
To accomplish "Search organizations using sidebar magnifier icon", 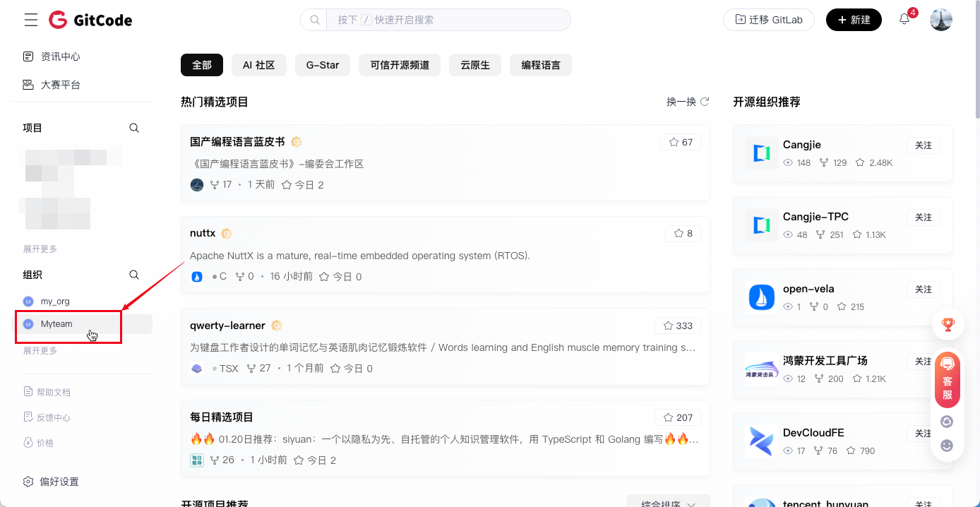I will pyautogui.click(x=134, y=275).
